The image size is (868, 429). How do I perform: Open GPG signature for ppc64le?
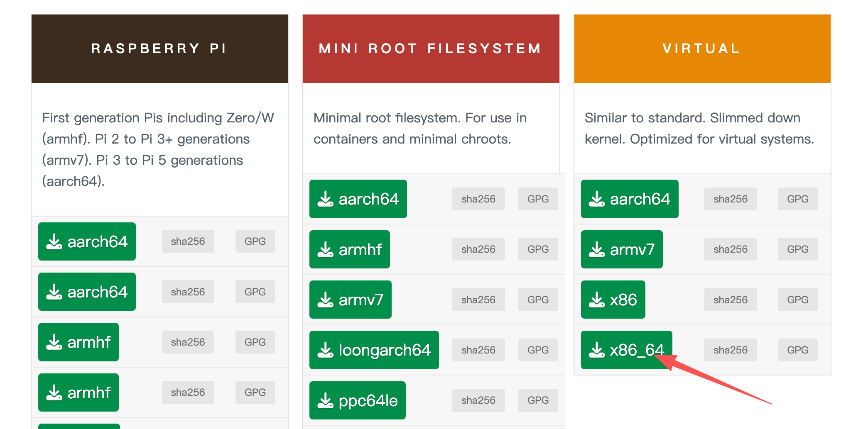tap(538, 400)
